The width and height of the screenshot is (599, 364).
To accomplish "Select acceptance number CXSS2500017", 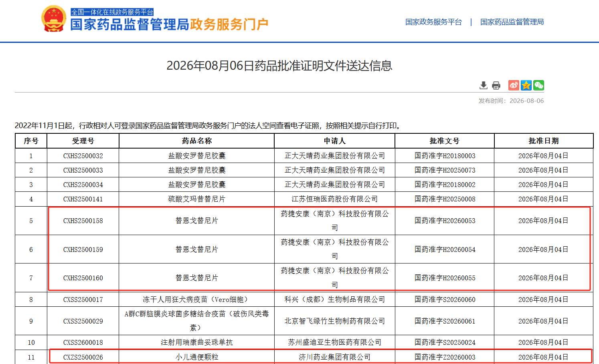I will (x=83, y=300).
